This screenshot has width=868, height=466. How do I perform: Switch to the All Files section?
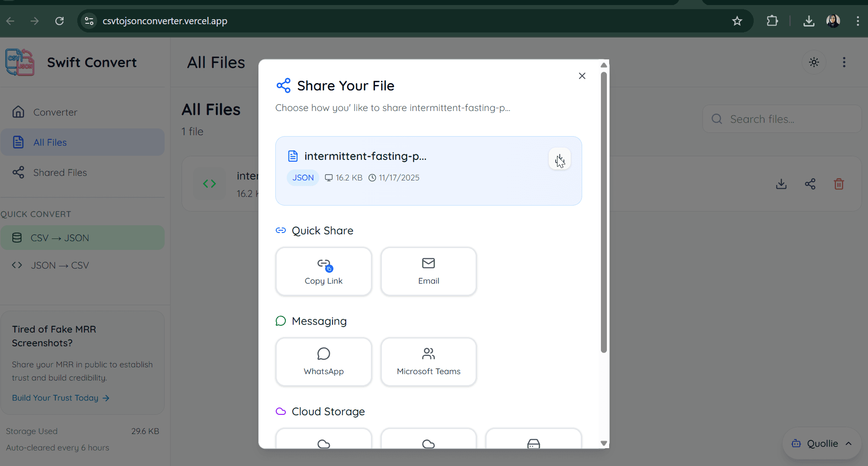50,142
